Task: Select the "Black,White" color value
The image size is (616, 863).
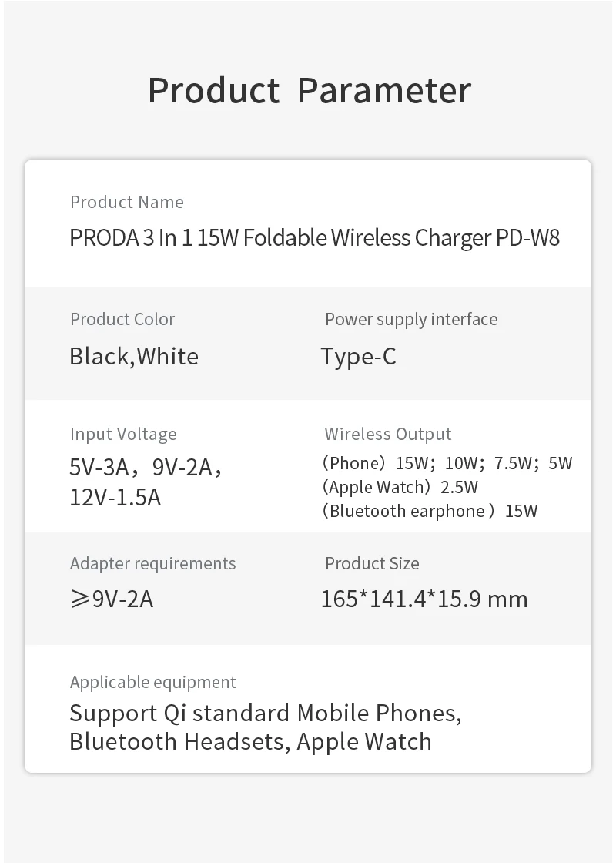Action: point(134,356)
